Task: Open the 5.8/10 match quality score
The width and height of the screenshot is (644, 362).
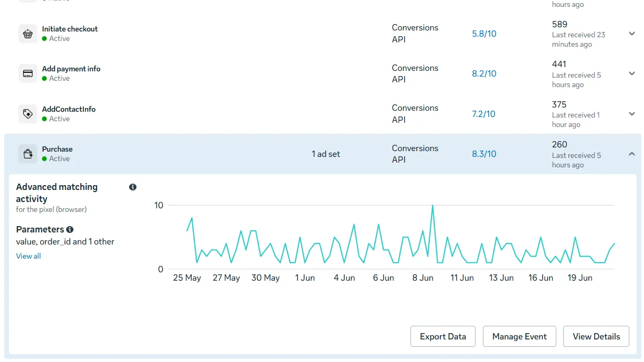Action: 484,34
